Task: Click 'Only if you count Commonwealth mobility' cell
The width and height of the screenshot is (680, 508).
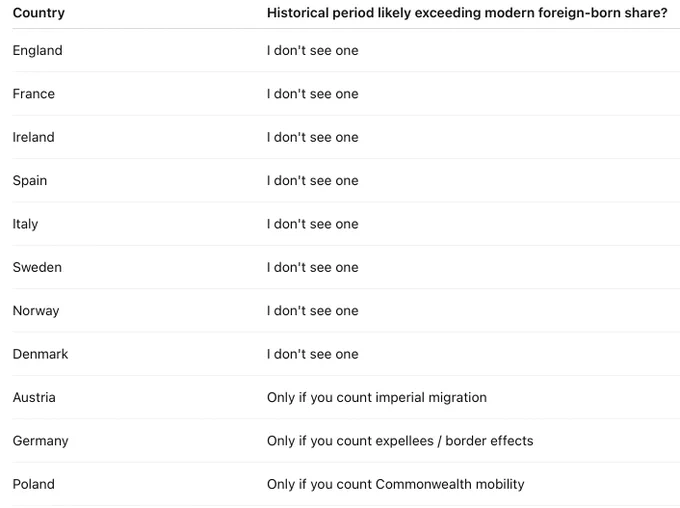Action: tap(396, 484)
